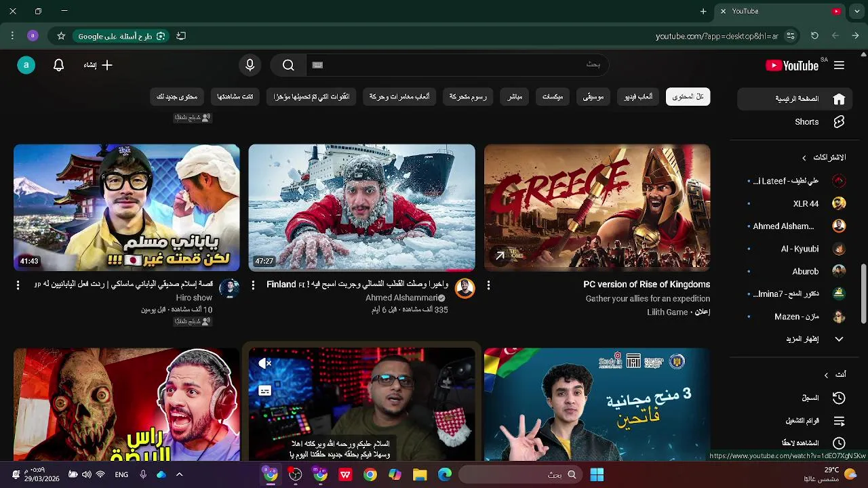Click the Ahmed Alshammari channel avatar under video

[x=465, y=288]
